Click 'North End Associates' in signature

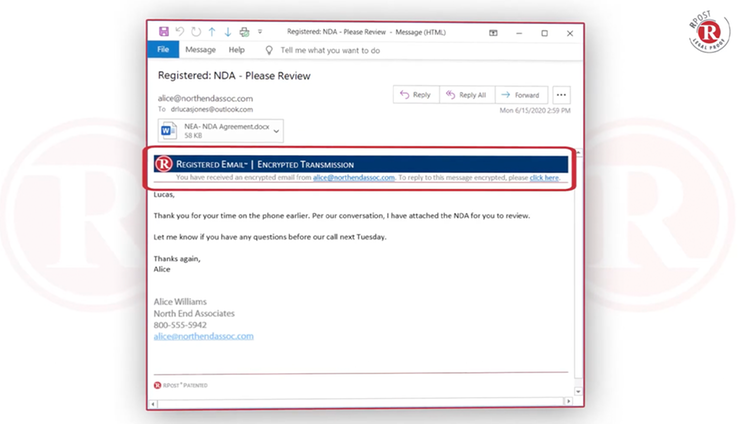pos(194,313)
